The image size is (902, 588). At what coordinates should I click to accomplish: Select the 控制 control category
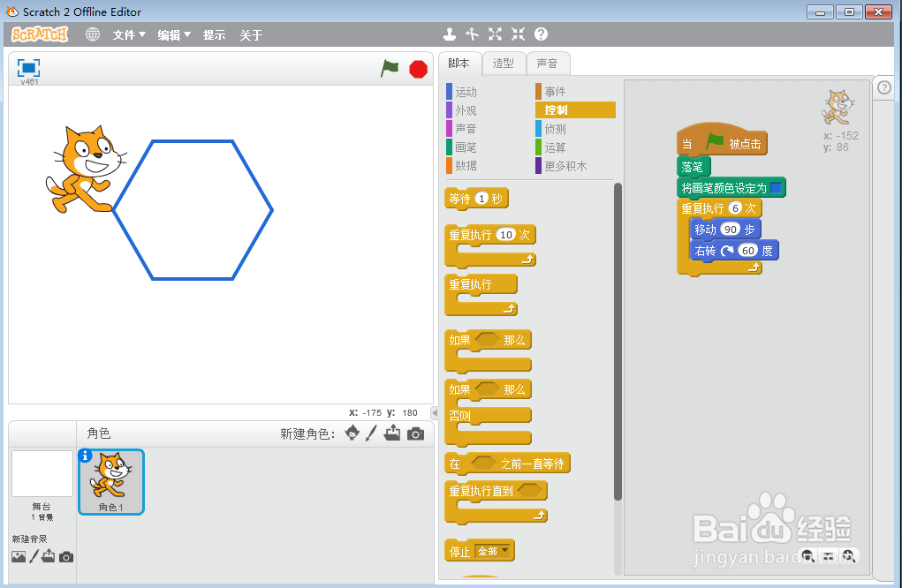(x=575, y=109)
